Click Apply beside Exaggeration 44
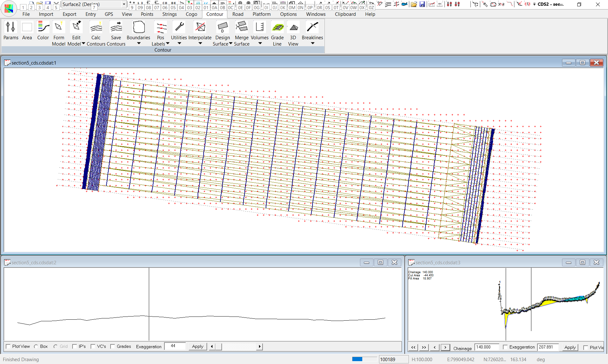This screenshot has height=364, width=608. 198,346
